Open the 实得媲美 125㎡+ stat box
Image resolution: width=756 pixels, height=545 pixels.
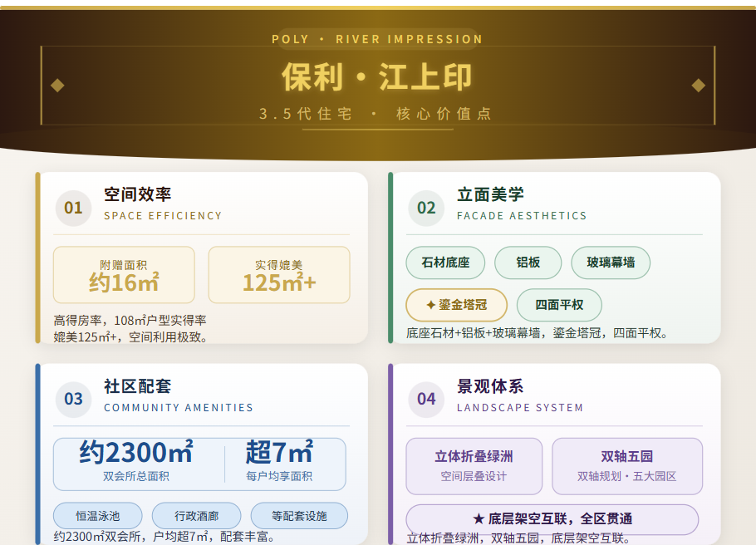point(279,275)
